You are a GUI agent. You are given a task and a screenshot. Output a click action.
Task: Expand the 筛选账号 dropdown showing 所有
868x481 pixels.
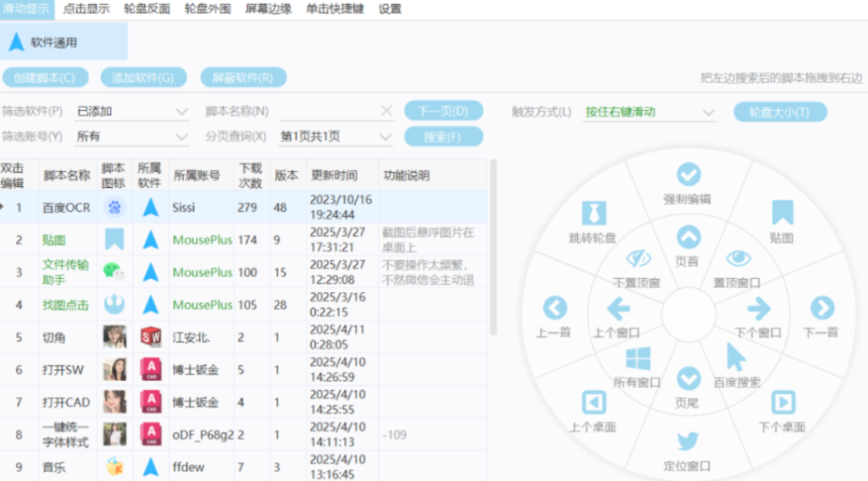point(132,136)
